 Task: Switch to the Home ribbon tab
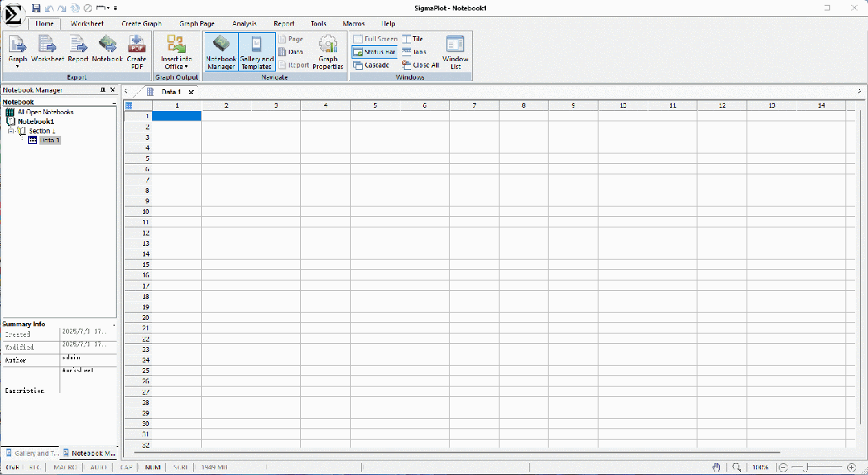(45, 24)
